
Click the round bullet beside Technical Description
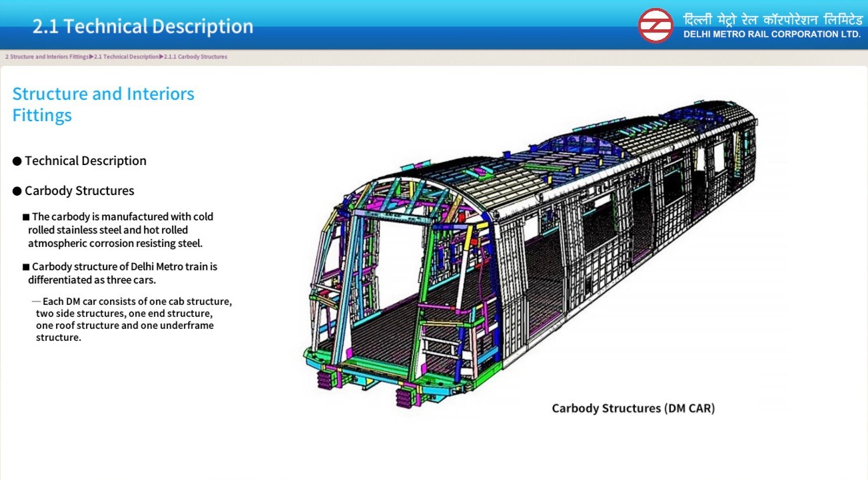(x=17, y=161)
